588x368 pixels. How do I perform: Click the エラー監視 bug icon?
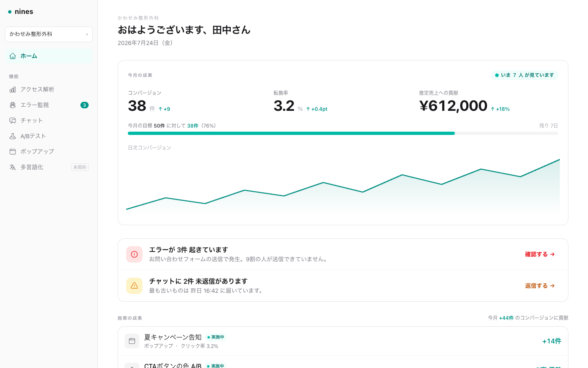pos(13,105)
